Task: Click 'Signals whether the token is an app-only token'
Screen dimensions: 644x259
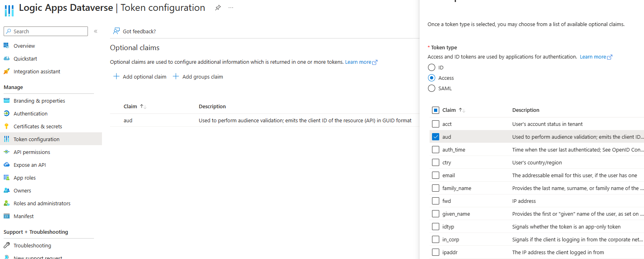Action: pos(566,227)
